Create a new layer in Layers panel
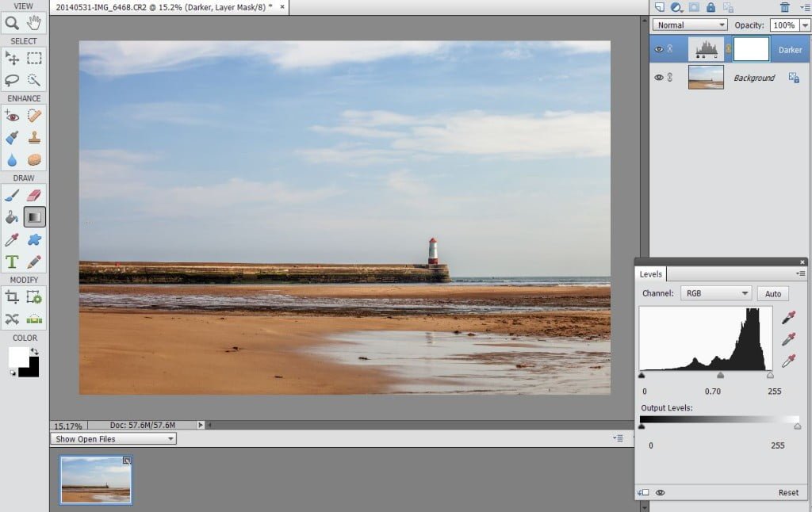Viewport: 812px width, 512px height. (659, 7)
